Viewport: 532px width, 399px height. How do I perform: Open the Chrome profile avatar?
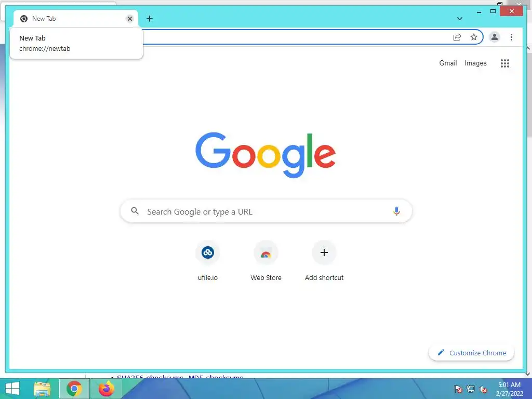tap(495, 37)
